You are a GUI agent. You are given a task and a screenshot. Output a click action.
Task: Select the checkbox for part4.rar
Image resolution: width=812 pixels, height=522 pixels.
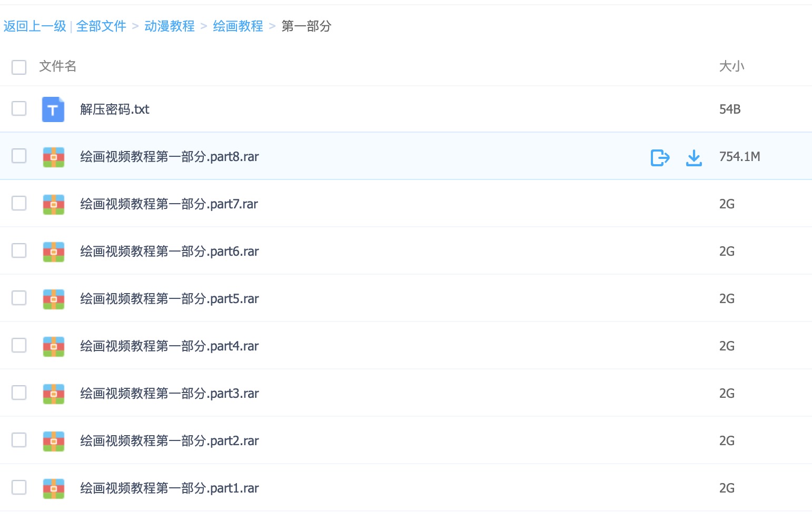pos(19,345)
